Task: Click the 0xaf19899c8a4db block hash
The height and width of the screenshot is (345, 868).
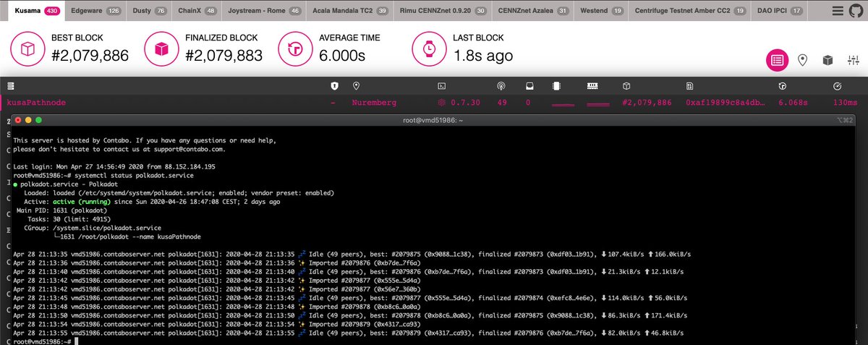Action: 724,103
